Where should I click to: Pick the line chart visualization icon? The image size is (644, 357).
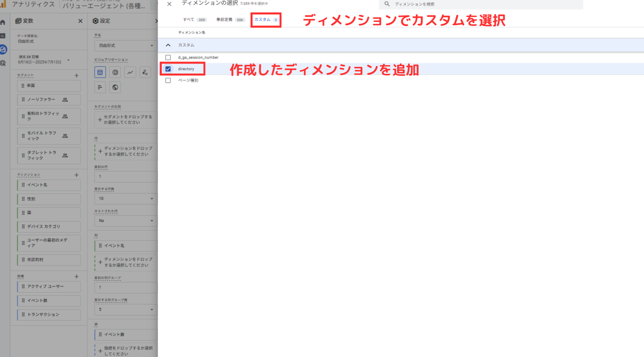click(x=130, y=73)
